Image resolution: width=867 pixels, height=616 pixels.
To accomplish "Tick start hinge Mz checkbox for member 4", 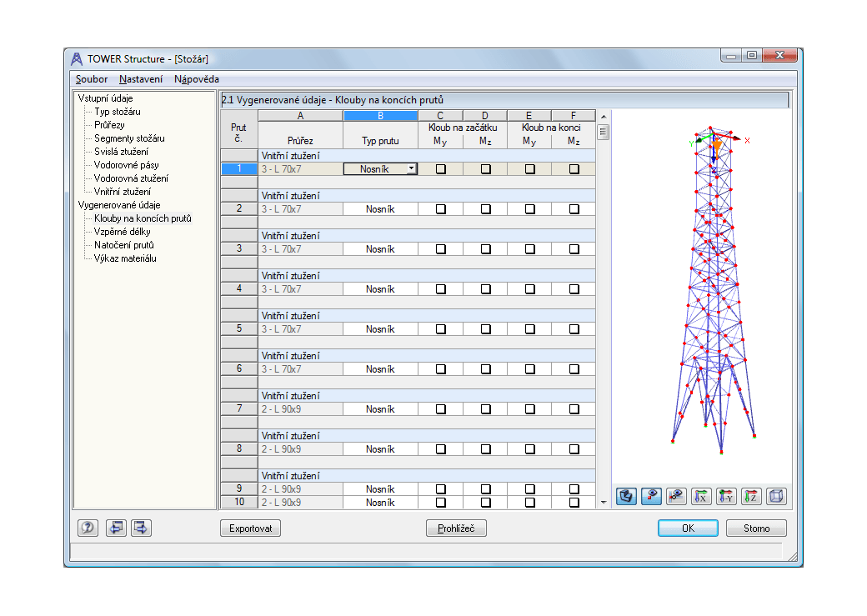I will click(x=485, y=289).
